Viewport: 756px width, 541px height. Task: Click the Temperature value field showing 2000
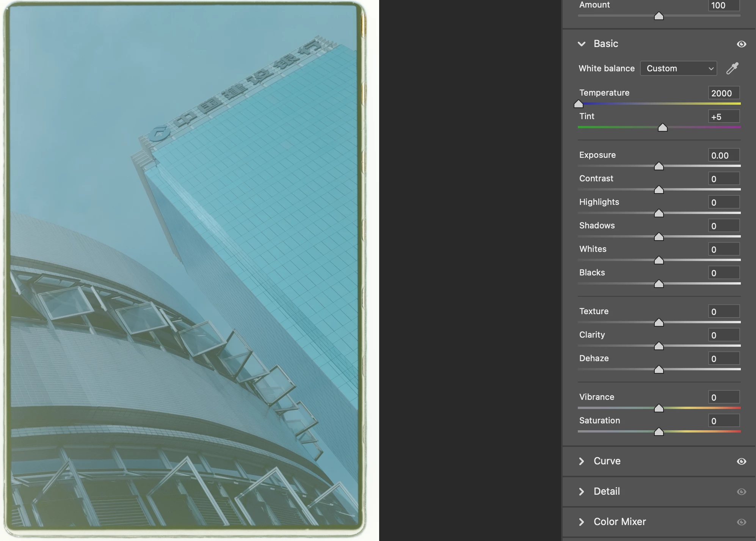pos(723,93)
